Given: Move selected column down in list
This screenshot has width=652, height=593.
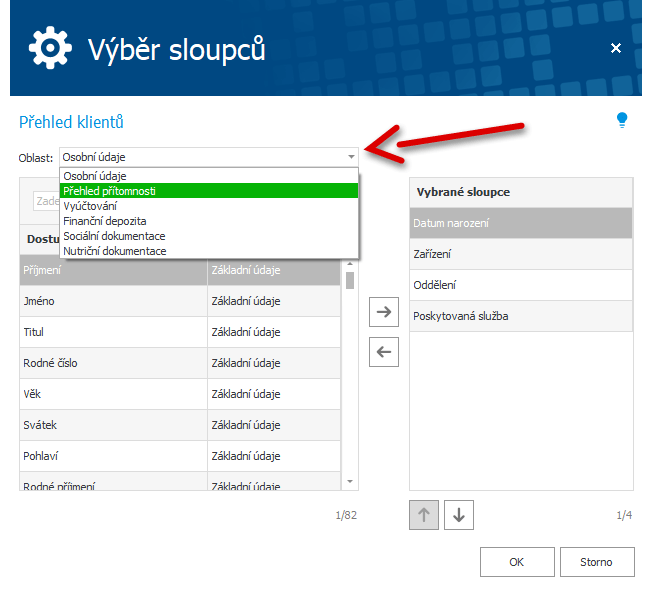Looking at the screenshot, I should pos(459,515).
